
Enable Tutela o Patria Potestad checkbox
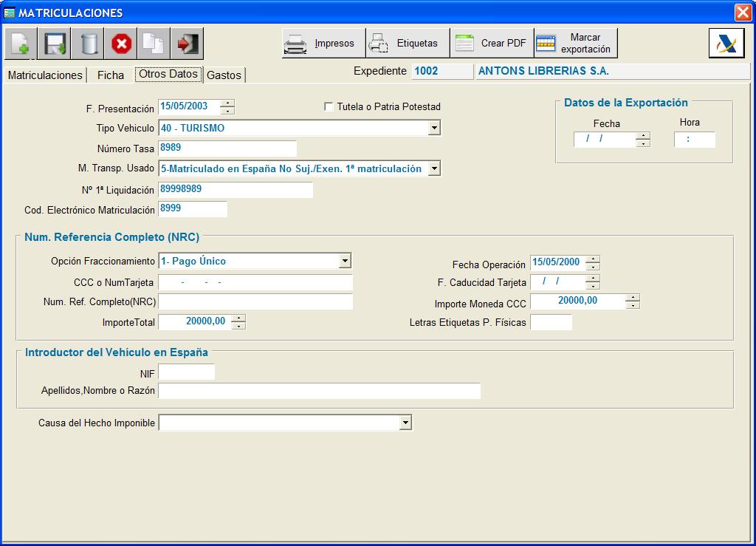329,106
